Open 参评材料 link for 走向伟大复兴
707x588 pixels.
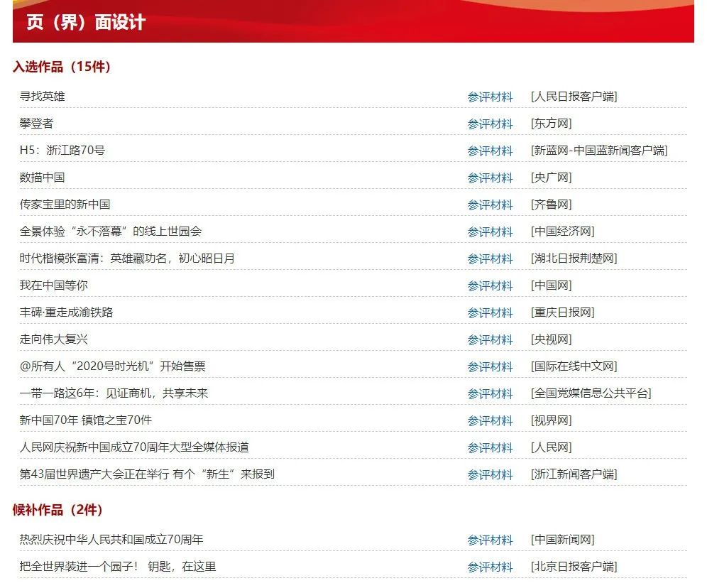click(x=490, y=340)
